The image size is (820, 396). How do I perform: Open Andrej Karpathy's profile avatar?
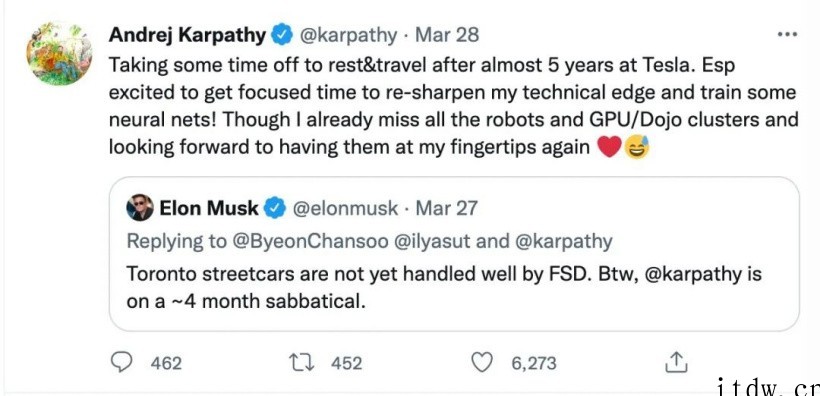(x=59, y=53)
